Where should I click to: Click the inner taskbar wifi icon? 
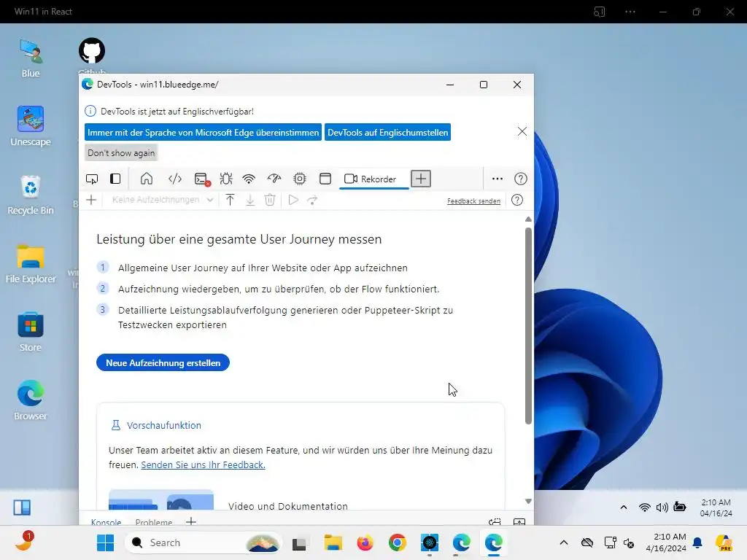tap(644, 507)
